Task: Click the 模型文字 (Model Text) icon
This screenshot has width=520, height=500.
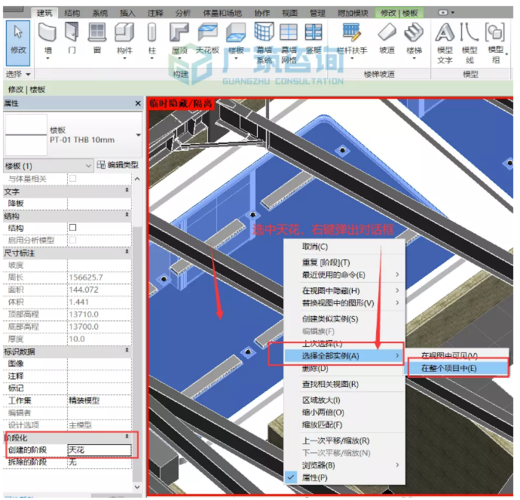Action: pos(445,32)
